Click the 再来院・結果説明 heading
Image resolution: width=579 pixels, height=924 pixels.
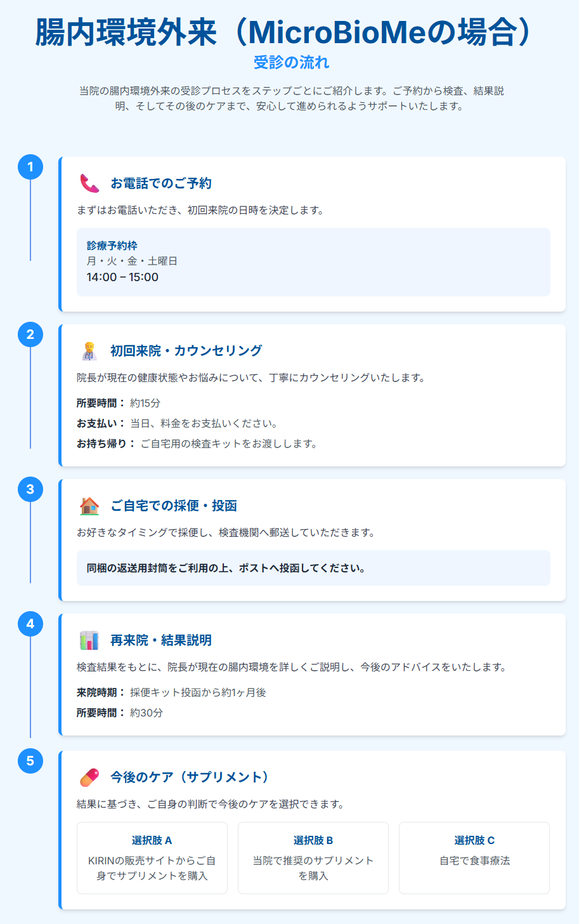(161, 640)
